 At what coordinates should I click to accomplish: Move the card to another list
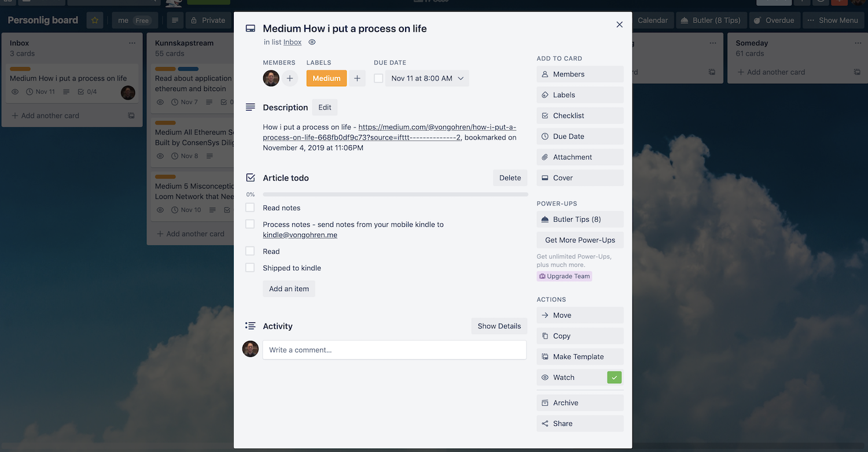[x=580, y=315]
